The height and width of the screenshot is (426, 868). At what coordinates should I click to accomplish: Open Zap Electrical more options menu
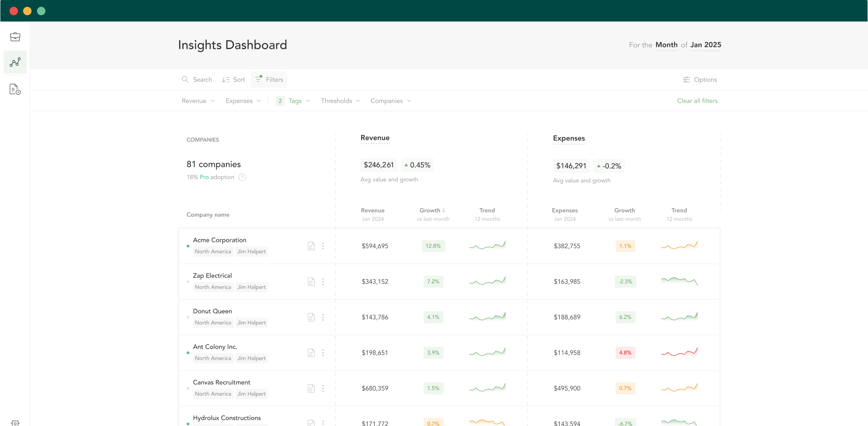(323, 282)
